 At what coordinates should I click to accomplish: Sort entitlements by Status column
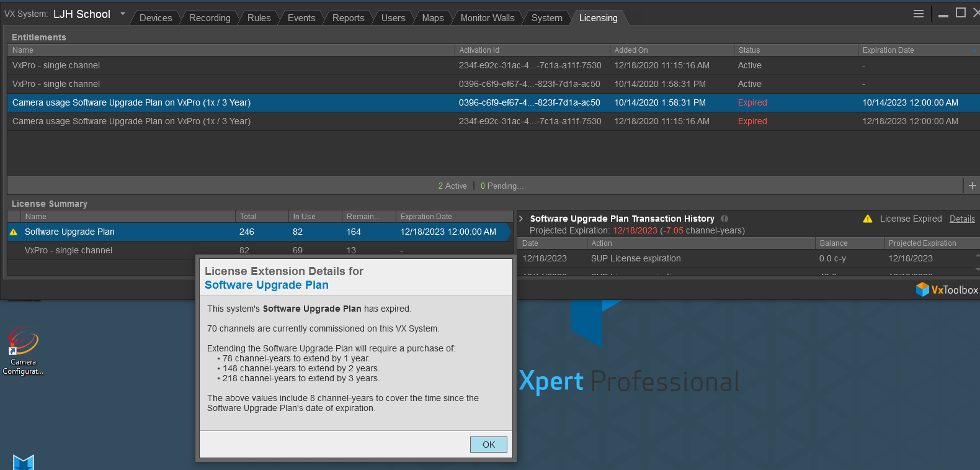pos(796,50)
